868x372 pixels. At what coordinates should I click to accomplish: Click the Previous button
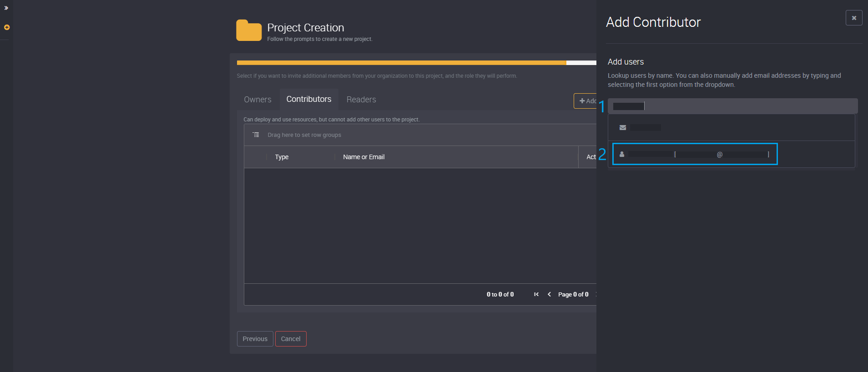click(x=255, y=339)
